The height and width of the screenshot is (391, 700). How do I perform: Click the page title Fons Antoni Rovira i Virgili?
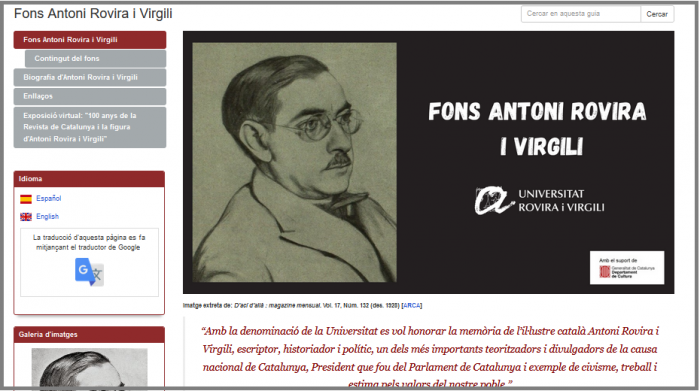(x=93, y=13)
